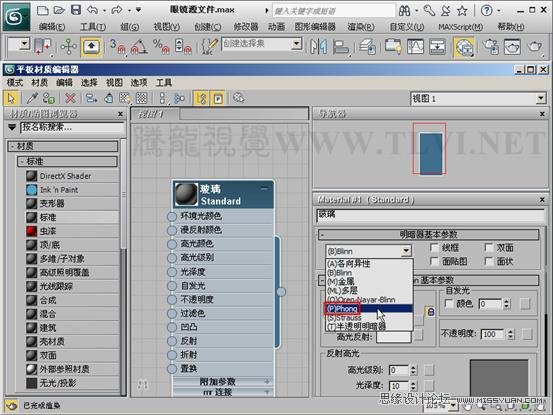The height and width of the screenshot is (415, 553).
Task: Open the 材质 menu in material editor
Action: [40, 83]
